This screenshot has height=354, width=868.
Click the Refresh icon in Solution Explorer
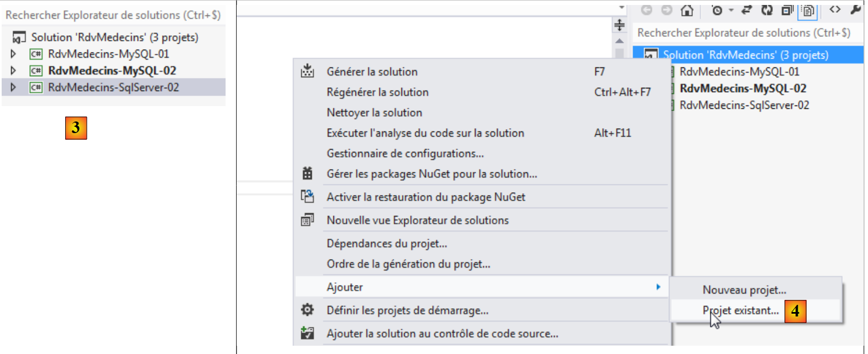pyautogui.click(x=766, y=10)
